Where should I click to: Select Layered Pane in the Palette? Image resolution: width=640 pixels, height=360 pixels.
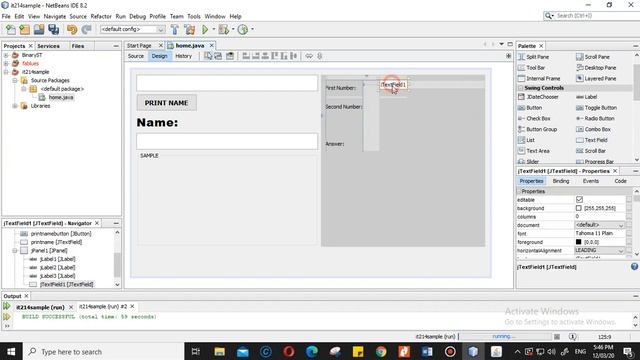(x=596, y=78)
